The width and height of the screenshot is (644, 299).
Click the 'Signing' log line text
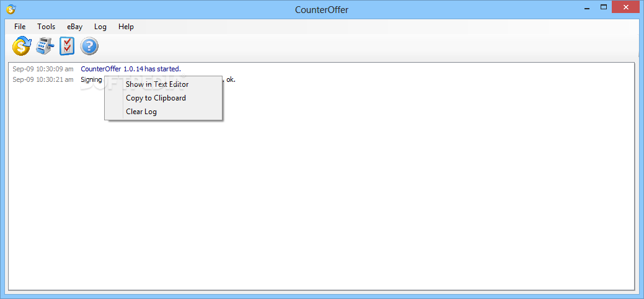click(91, 80)
